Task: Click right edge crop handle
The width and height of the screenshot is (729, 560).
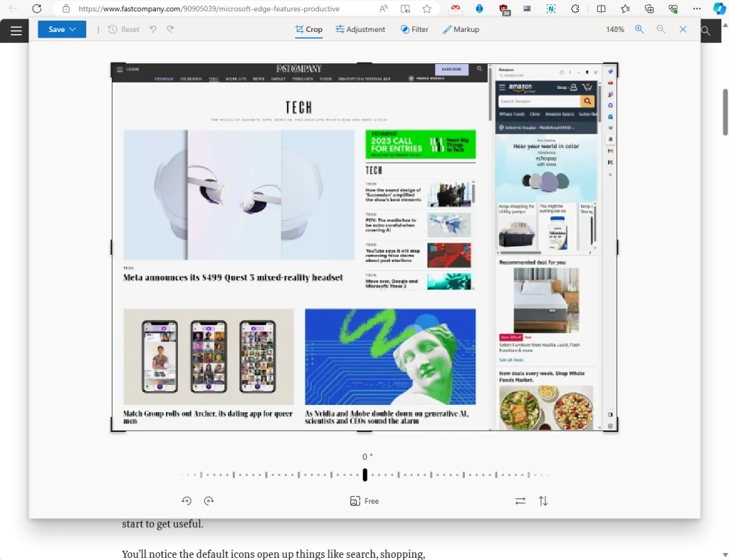Action: (x=617, y=247)
